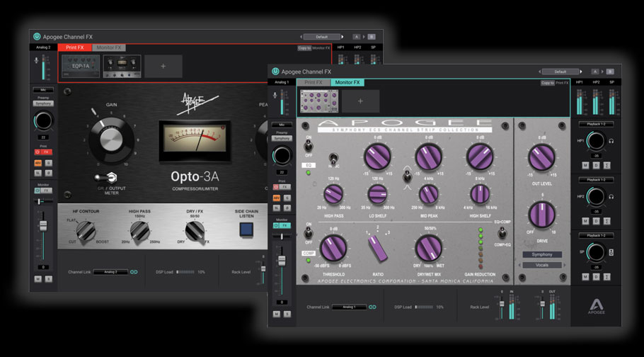This screenshot has height=357, width=644.
Task: Select Print FX tab in rear window
Action: click(75, 47)
